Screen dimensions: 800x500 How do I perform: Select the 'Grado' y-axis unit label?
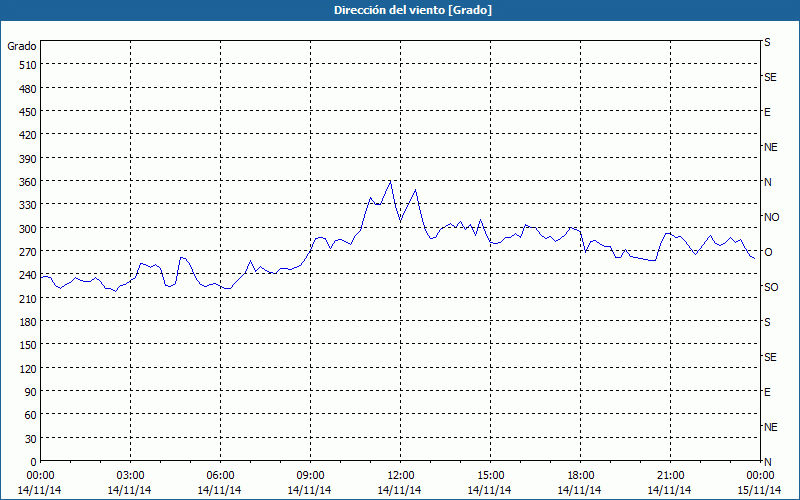[22, 46]
